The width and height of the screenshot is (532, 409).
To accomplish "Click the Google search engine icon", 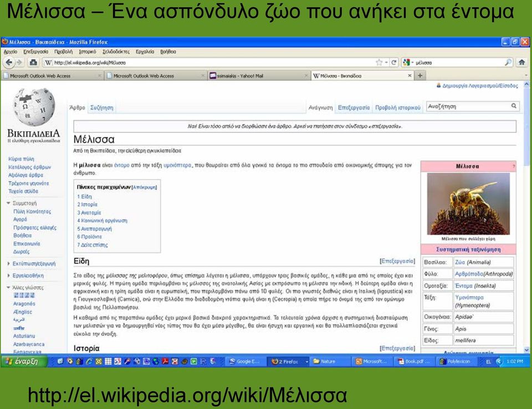I will pyautogui.click(x=406, y=63).
